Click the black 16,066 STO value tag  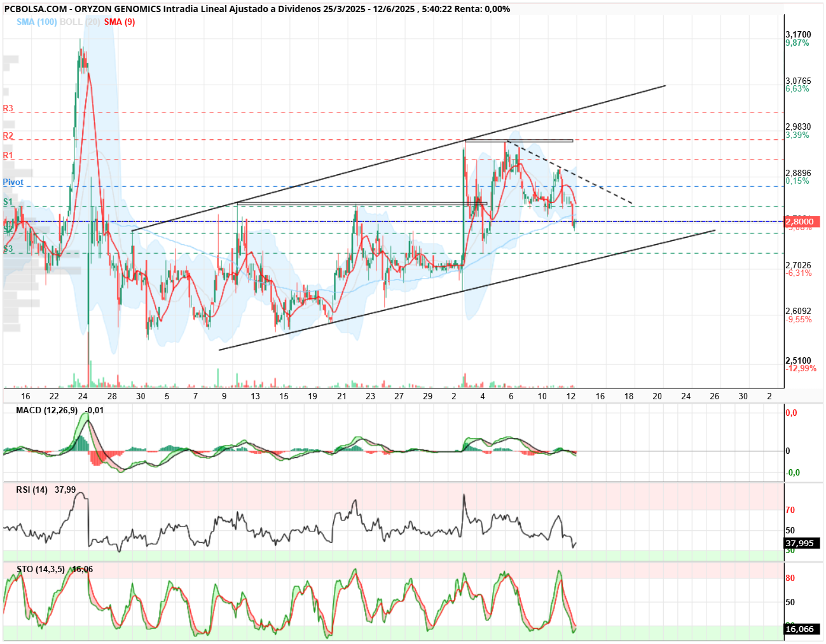[802, 629]
